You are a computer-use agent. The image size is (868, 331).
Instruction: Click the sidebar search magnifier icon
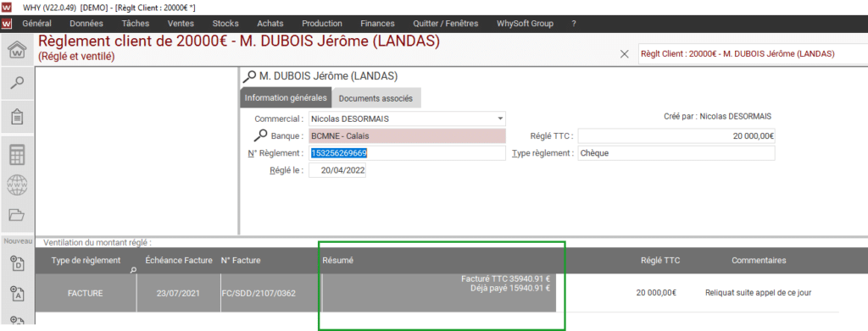[x=18, y=83]
